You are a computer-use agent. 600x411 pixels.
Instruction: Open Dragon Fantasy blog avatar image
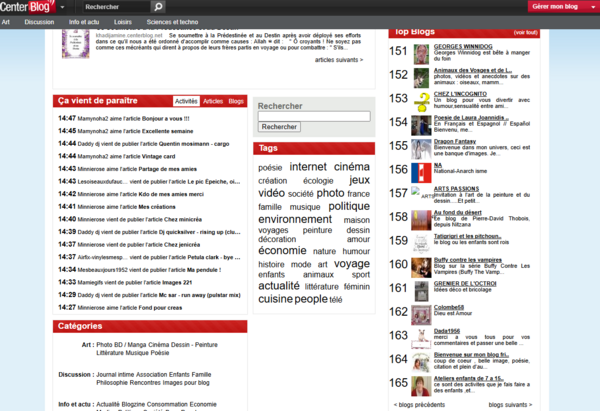tap(421, 149)
